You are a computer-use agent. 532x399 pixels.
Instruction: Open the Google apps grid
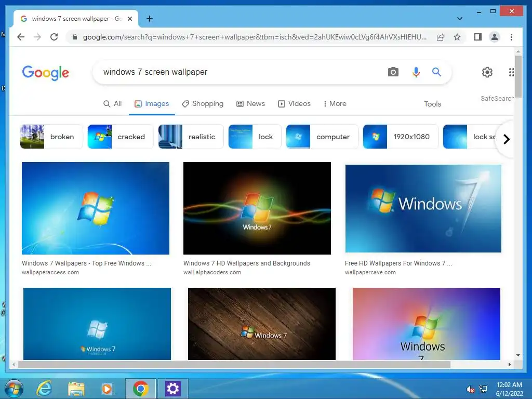pyautogui.click(x=511, y=72)
